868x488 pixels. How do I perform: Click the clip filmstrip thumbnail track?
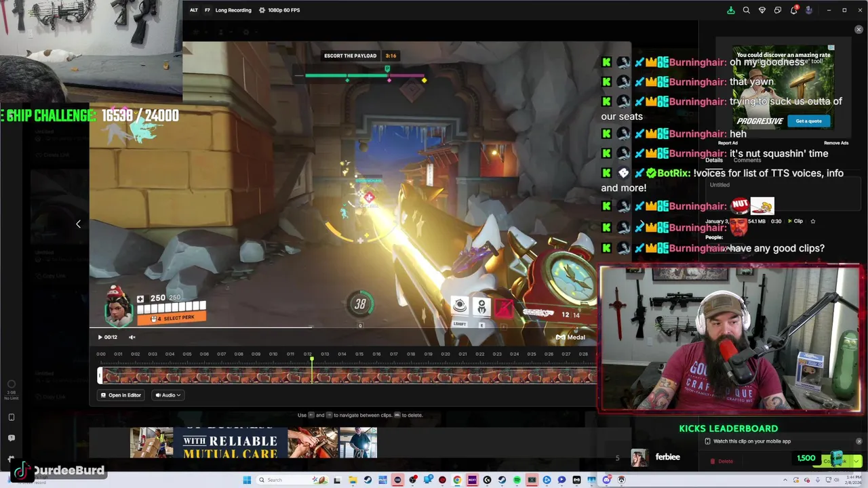coord(348,375)
